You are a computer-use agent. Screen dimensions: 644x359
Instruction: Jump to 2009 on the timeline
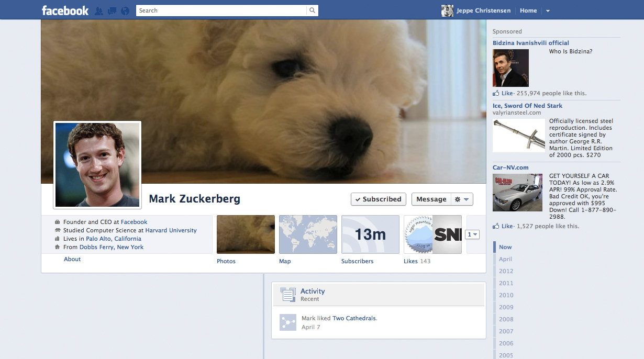(x=506, y=307)
